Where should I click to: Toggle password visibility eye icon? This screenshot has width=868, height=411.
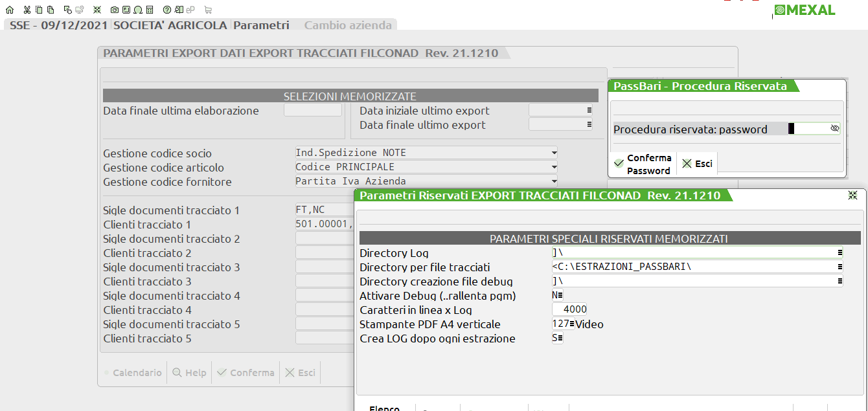tap(835, 129)
